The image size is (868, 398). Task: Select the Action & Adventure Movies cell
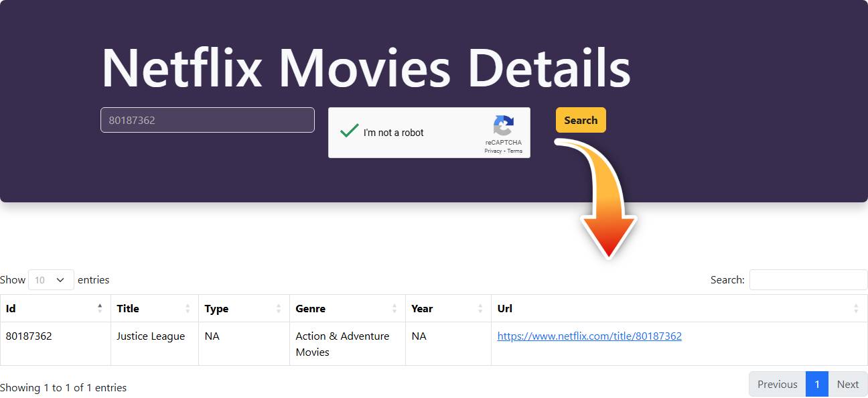point(348,344)
